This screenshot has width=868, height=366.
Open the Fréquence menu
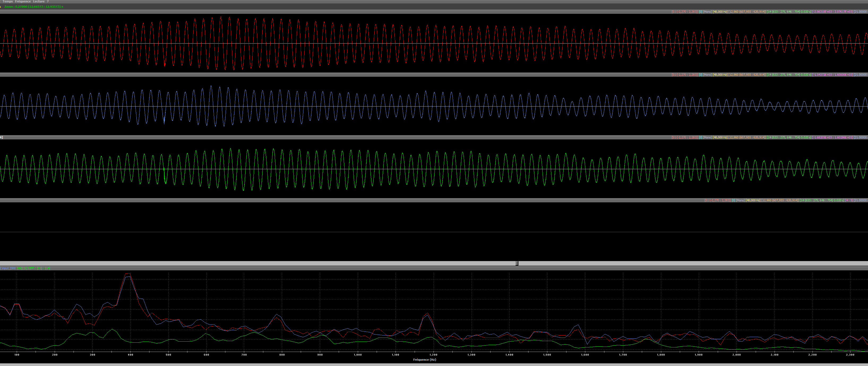[x=23, y=1]
